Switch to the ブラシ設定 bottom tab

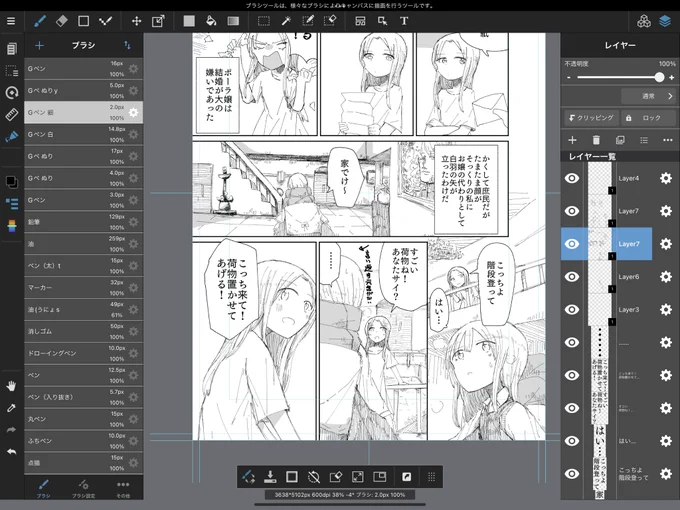coord(83,488)
